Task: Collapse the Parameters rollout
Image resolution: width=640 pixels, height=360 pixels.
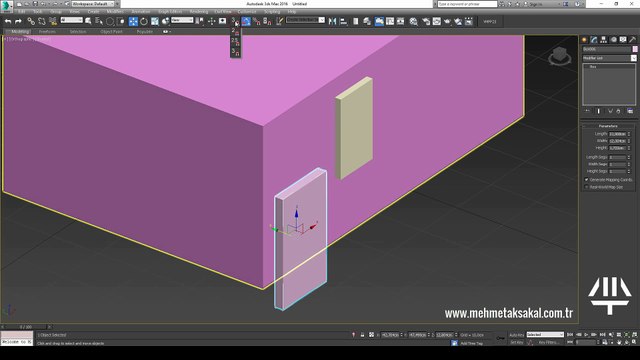Action: pos(608,126)
